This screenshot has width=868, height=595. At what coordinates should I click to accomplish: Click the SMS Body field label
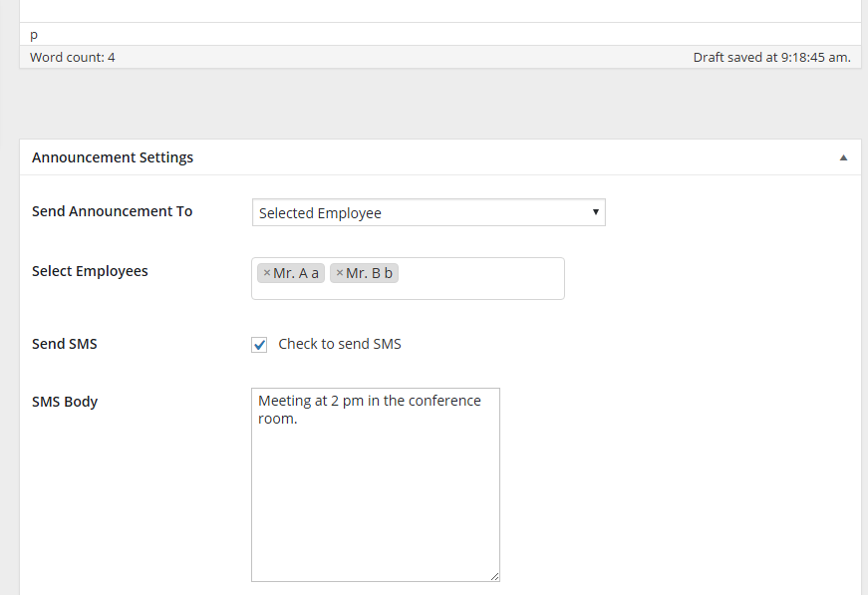65,402
